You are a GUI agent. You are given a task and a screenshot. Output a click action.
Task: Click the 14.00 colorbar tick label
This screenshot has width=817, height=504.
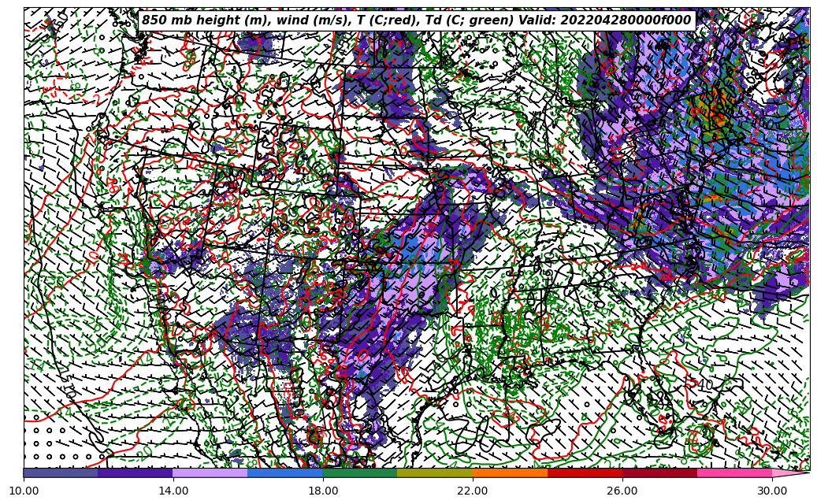click(x=173, y=491)
